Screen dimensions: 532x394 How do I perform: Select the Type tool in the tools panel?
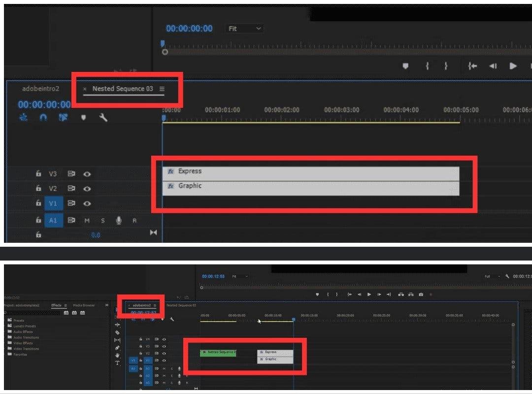pos(117,363)
